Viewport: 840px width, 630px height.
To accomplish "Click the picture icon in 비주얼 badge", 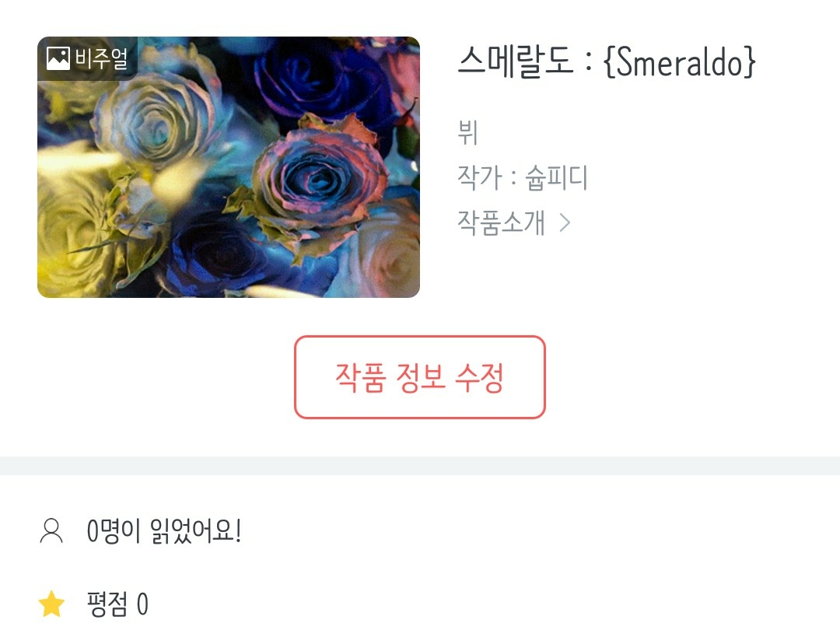I will (58, 58).
